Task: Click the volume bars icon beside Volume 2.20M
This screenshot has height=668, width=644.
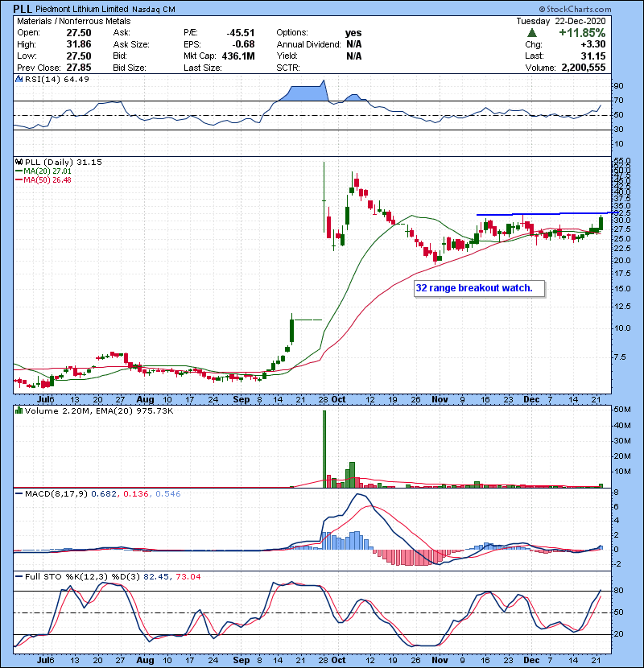Action: [19, 410]
